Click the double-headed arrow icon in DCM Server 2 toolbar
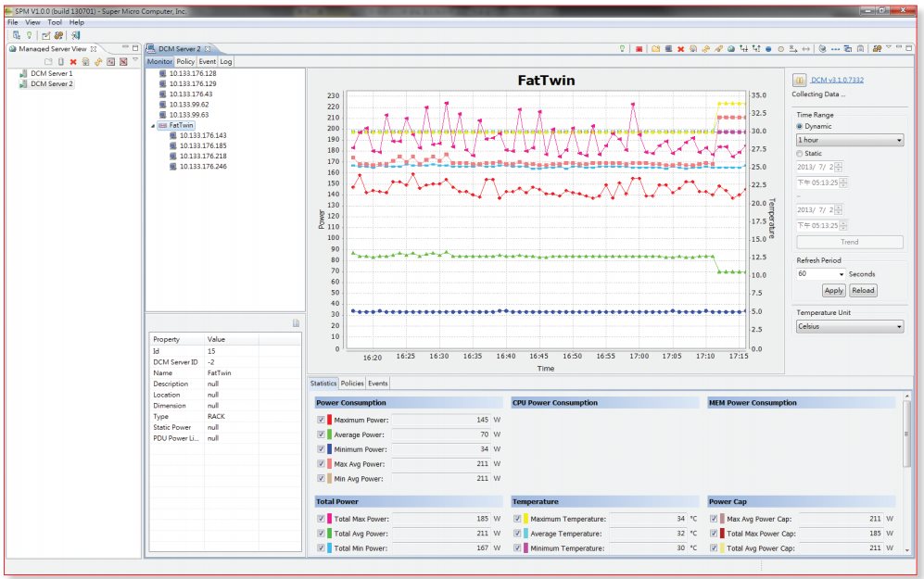924x579 pixels. (x=805, y=49)
